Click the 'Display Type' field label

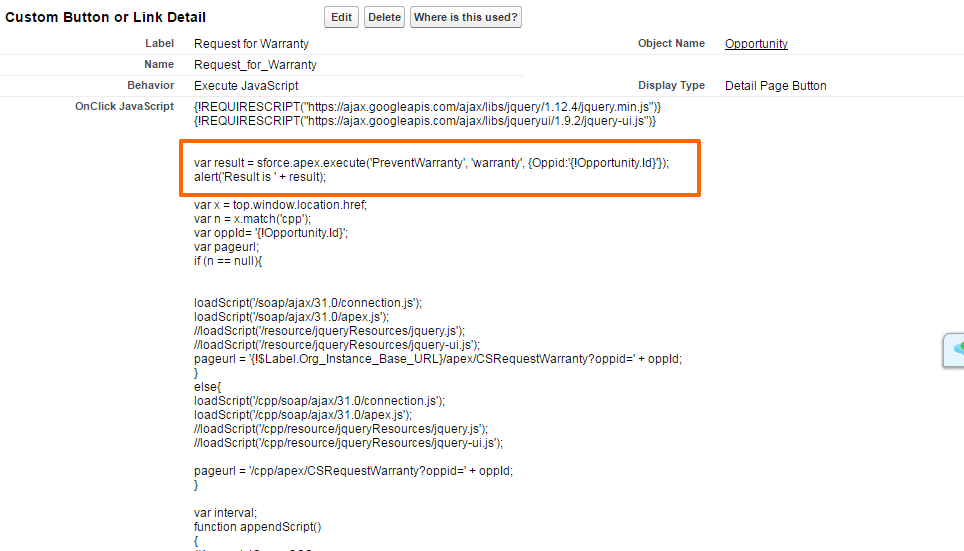671,85
